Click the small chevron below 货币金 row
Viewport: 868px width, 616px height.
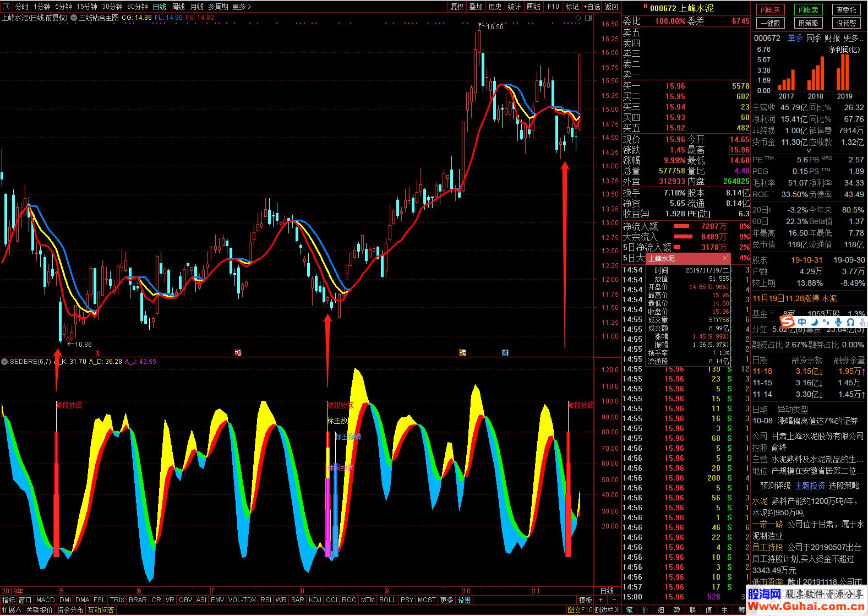[x=809, y=151]
